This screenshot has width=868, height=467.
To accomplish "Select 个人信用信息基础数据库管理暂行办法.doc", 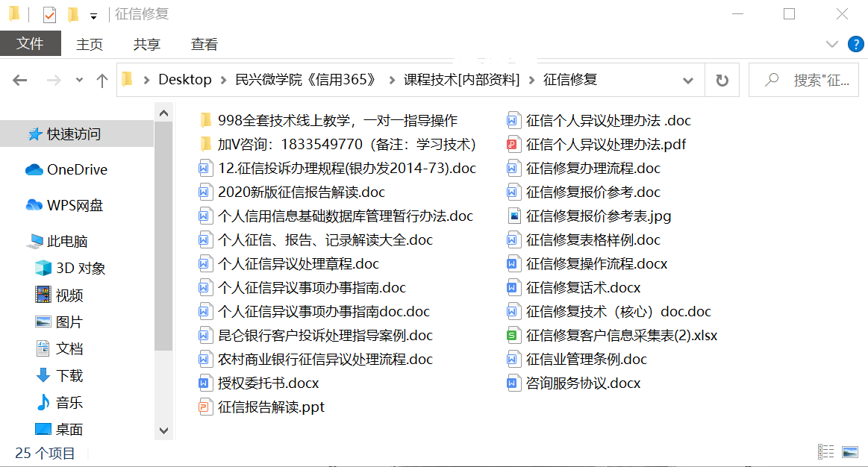I will click(336, 216).
